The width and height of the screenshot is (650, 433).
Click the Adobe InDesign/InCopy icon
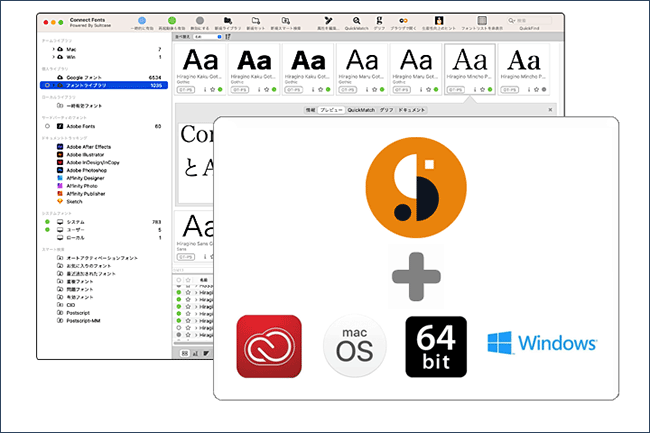[x=60, y=162]
